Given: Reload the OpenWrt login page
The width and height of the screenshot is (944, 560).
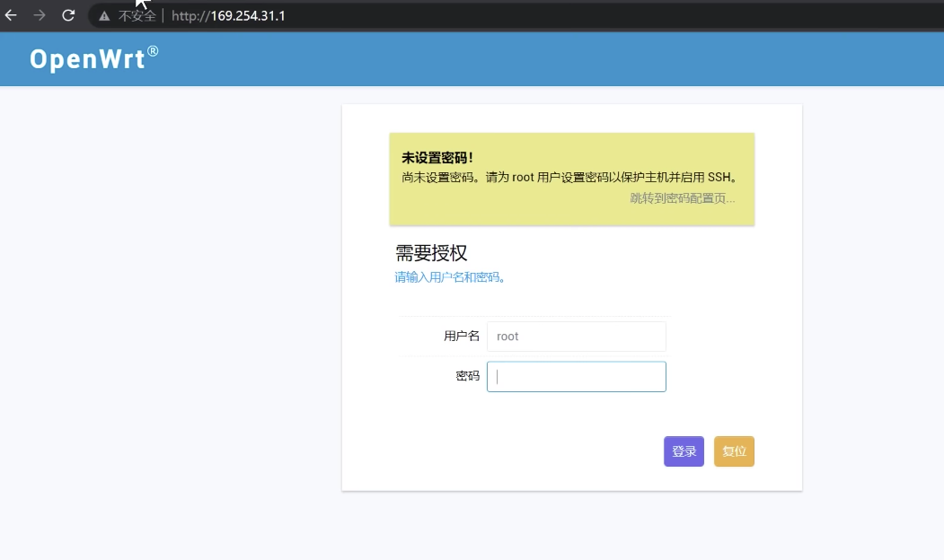Looking at the screenshot, I should (68, 15).
